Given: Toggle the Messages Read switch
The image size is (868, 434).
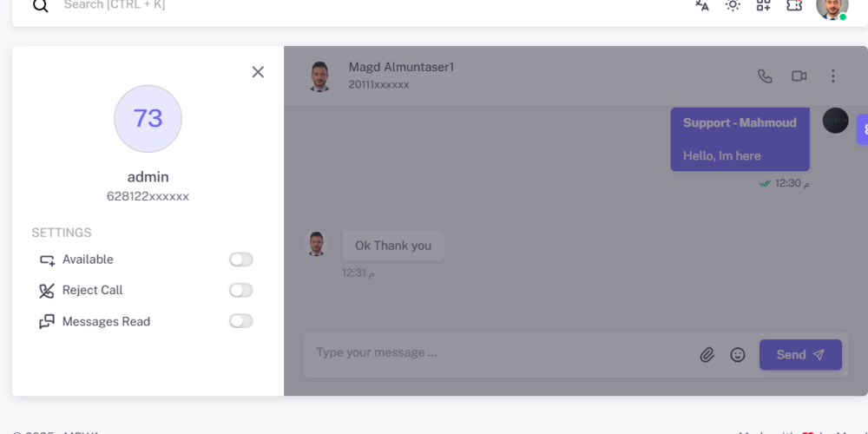Looking at the screenshot, I should click(x=240, y=321).
